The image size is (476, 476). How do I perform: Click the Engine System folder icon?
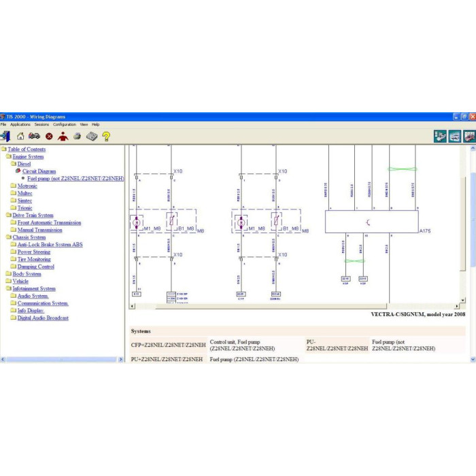click(8, 156)
